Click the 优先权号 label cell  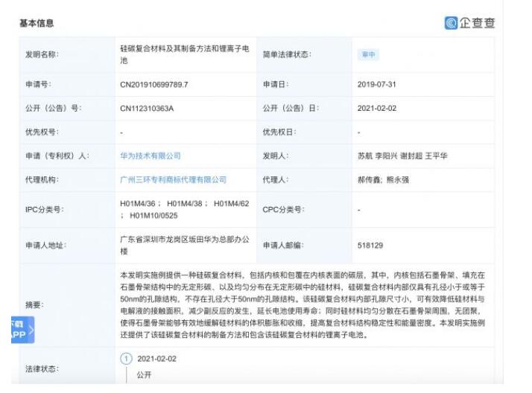pyautogui.click(x=67, y=132)
